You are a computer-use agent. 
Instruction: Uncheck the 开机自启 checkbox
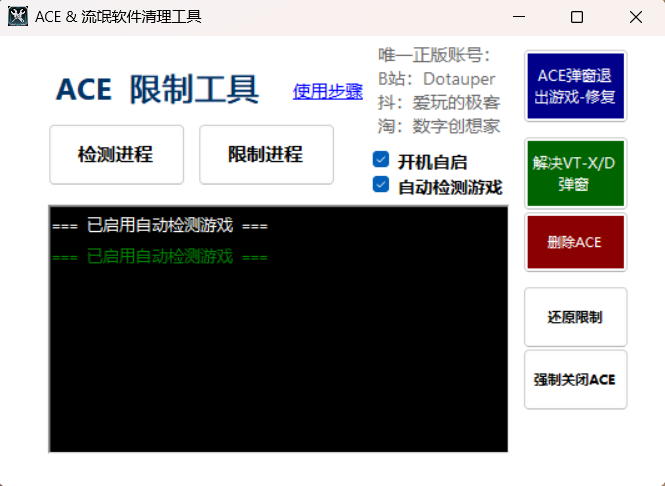[x=381, y=160]
